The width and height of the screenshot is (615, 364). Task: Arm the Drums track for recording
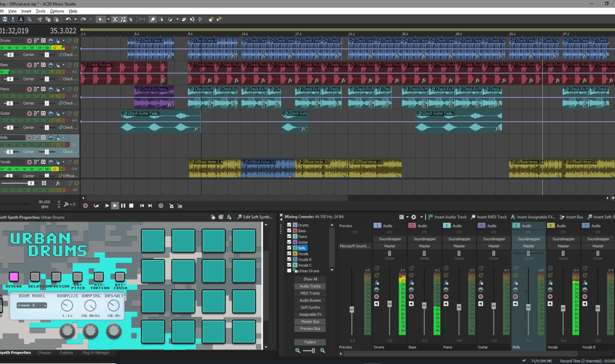[29, 41]
